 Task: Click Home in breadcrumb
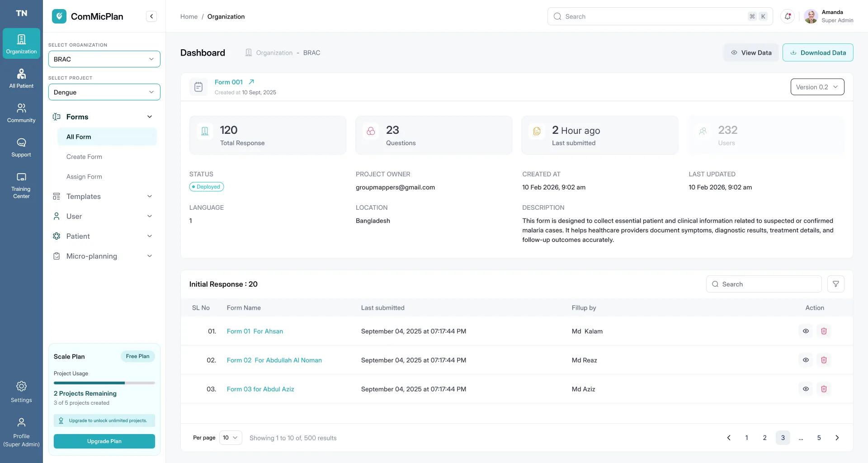tap(189, 16)
